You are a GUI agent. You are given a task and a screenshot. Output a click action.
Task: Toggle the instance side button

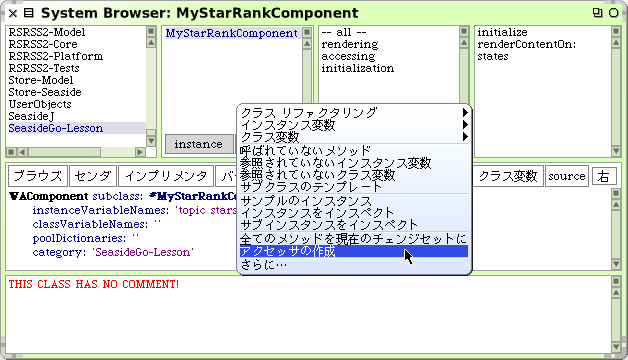(199, 144)
